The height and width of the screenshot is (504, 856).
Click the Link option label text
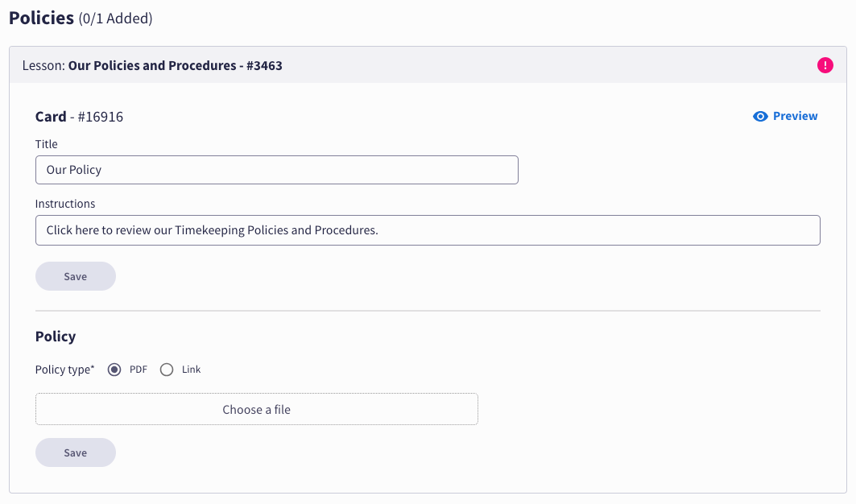point(192,370)
